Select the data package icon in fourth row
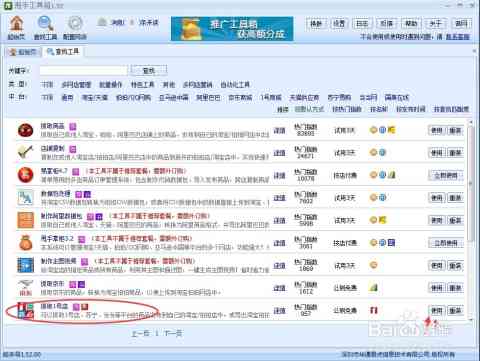The image size is (480, 361). 25,198
